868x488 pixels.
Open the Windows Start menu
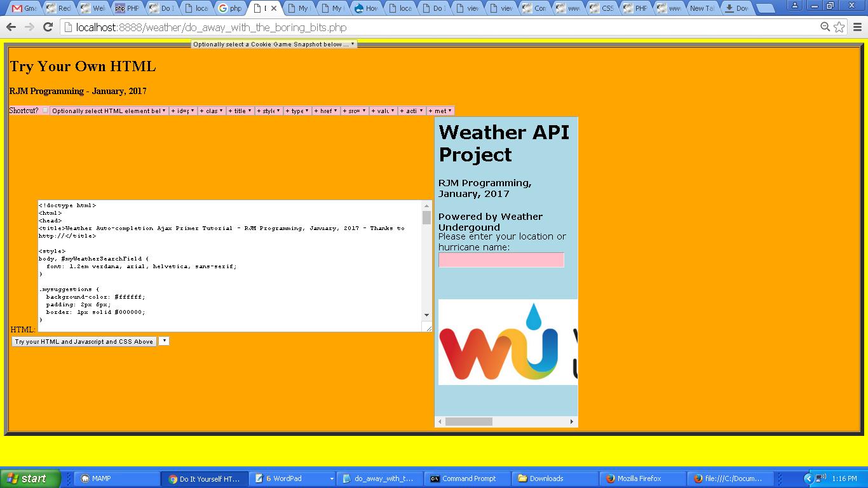(30, 478)
